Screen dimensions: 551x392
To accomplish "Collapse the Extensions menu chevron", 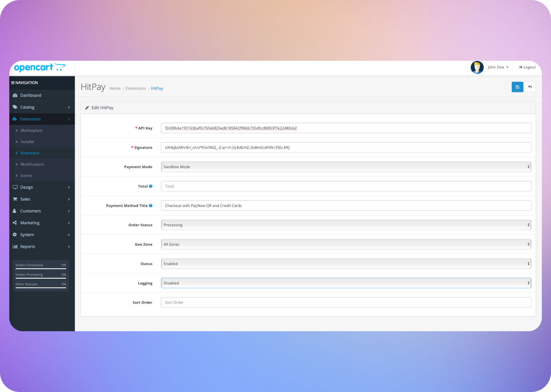I will 69,119.
